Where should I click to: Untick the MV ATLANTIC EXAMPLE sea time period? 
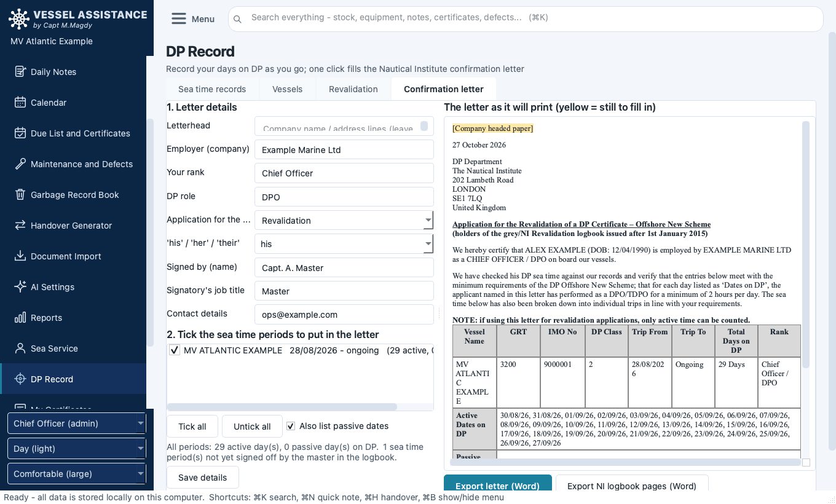pyautogui.click(x=175, y=350)
